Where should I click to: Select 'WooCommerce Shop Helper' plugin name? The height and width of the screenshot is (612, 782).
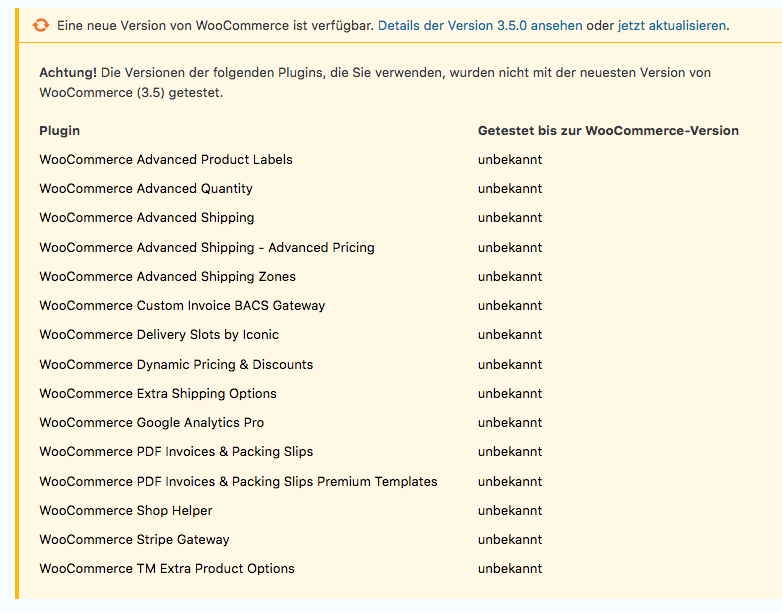pyautogui.click(x=126, y=510)
